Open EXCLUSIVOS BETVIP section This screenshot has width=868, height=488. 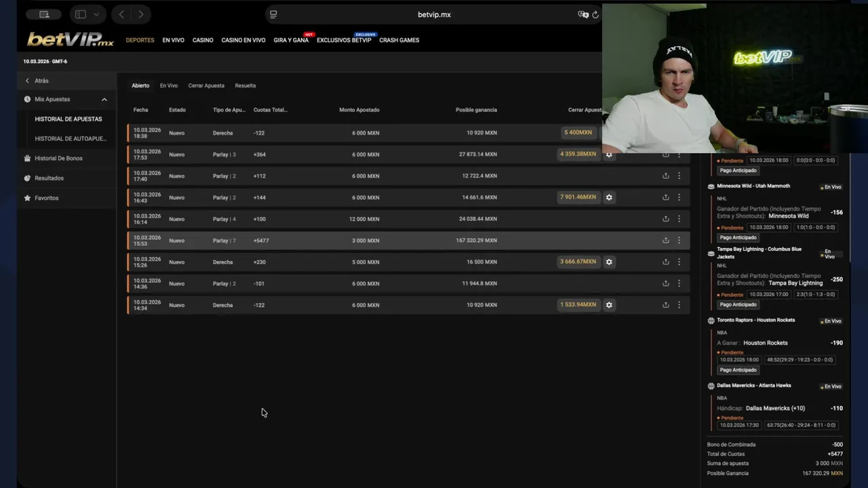(x=344, y=40)
